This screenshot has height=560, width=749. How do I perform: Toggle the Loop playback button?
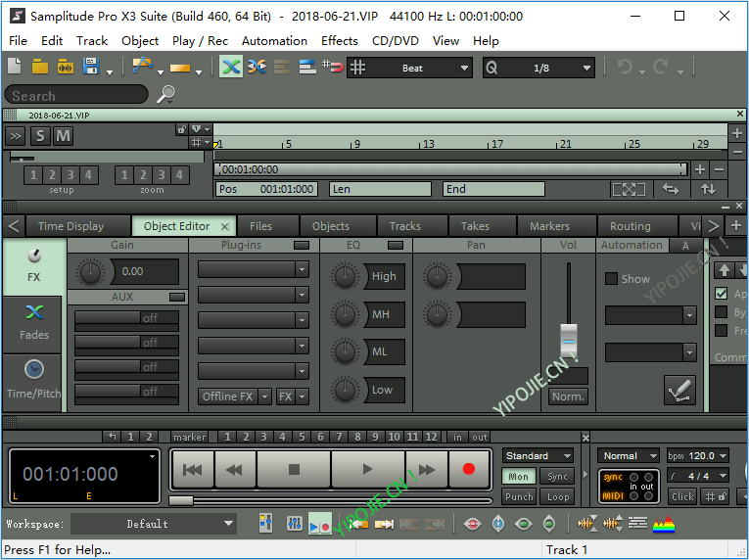(x=558, y=496)
